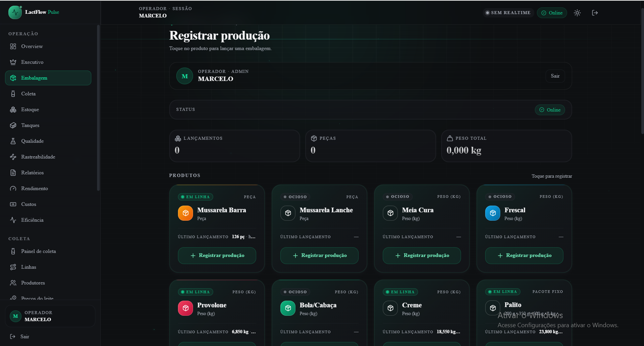The width and height of the screenshot is (644, 346).
Task: Open Qualidade flask icon
Action: 13,141
